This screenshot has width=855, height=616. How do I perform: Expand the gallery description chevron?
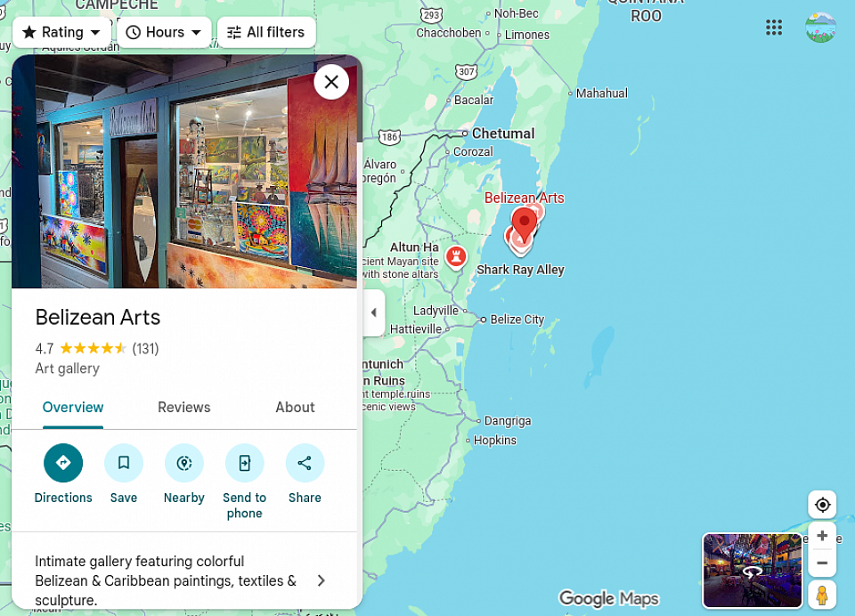click(322, 580)
